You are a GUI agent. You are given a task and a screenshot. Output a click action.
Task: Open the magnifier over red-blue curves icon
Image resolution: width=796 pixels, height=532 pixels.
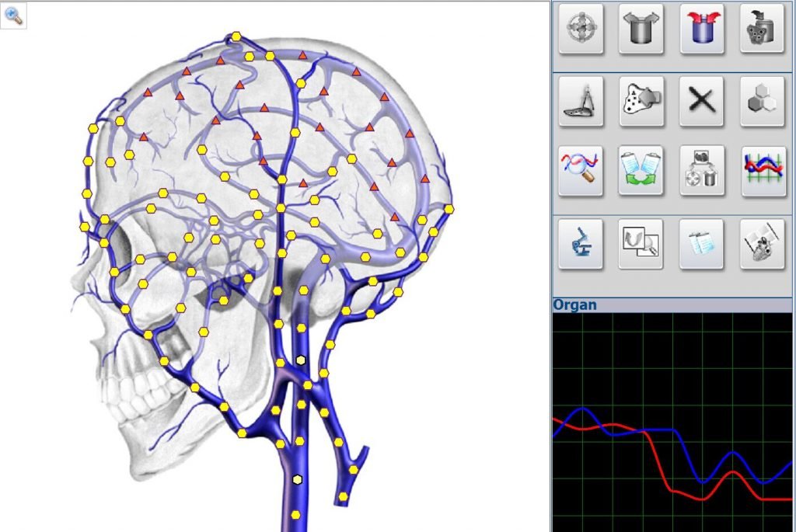coord(581,170)
